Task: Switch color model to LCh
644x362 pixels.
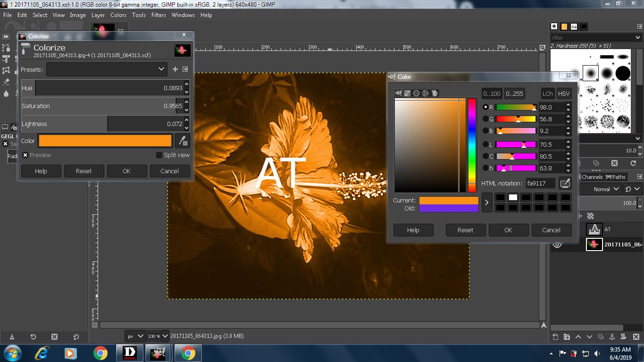Action: 547,93
